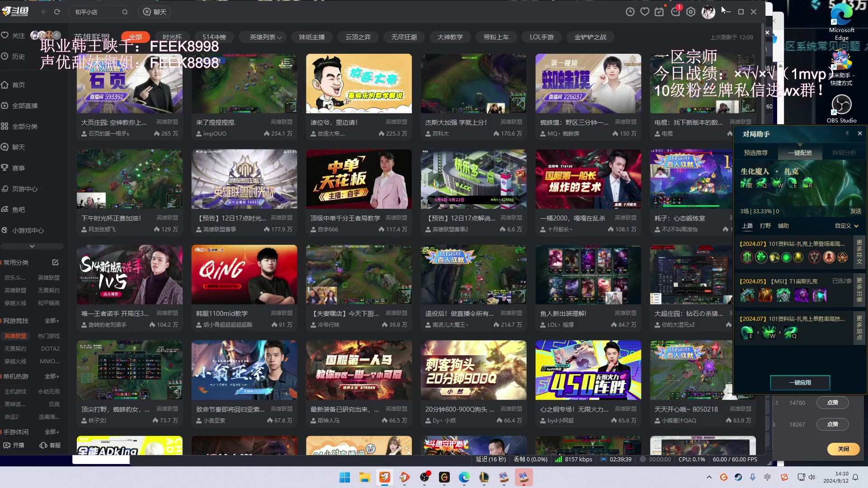This screenshot has width=868, height=488.
Task: Open the 中单天花板 stream thumbnail
Action: [x=359, y=179]
